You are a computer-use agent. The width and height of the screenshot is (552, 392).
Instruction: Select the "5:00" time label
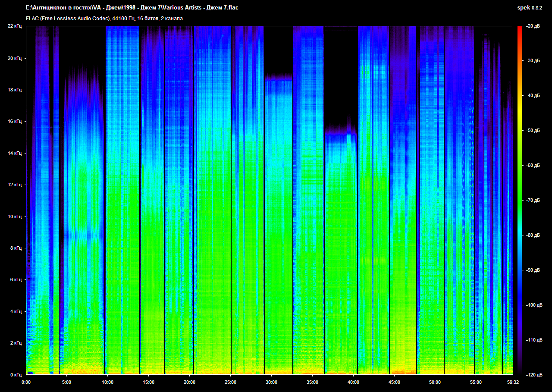67,382
